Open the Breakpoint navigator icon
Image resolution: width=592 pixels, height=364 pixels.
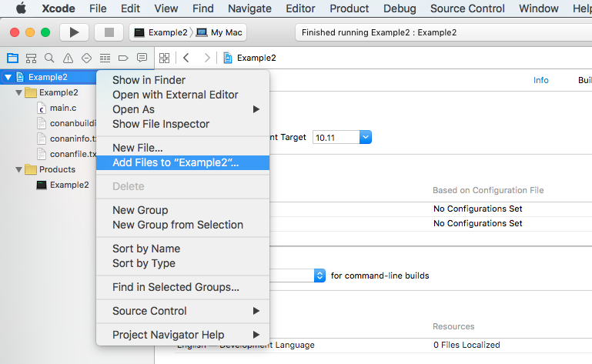tap(123, 58)
